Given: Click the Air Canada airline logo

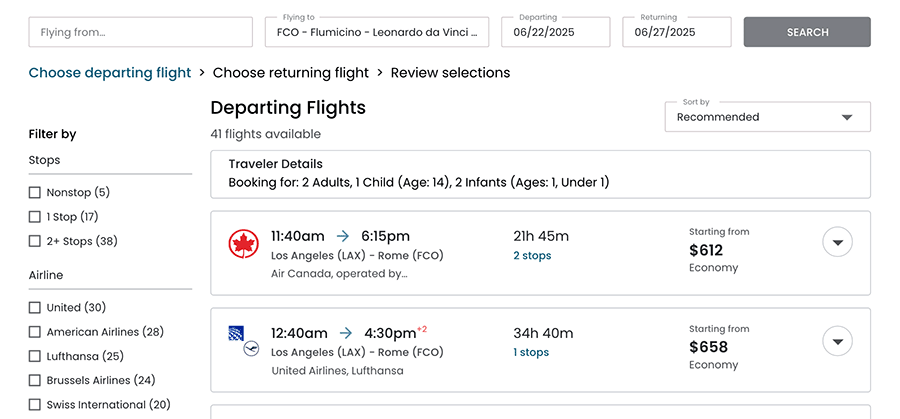Looking at the screenshot, I should tap(244, 243).
